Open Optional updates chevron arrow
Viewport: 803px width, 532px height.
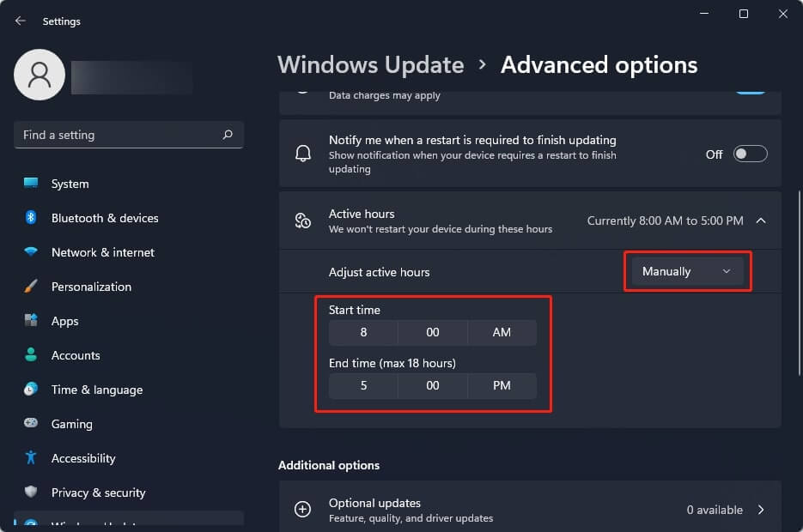point(761,510)
